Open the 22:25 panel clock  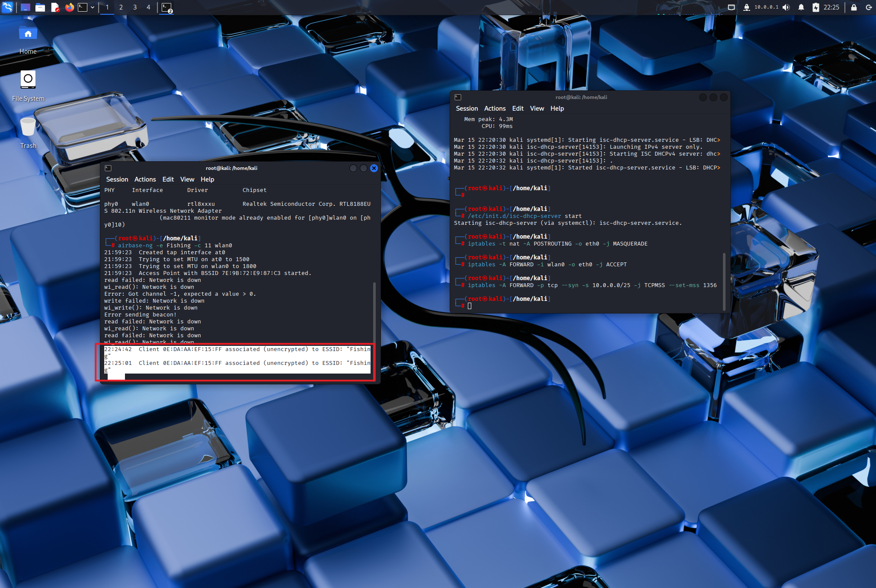click(831, 7)
